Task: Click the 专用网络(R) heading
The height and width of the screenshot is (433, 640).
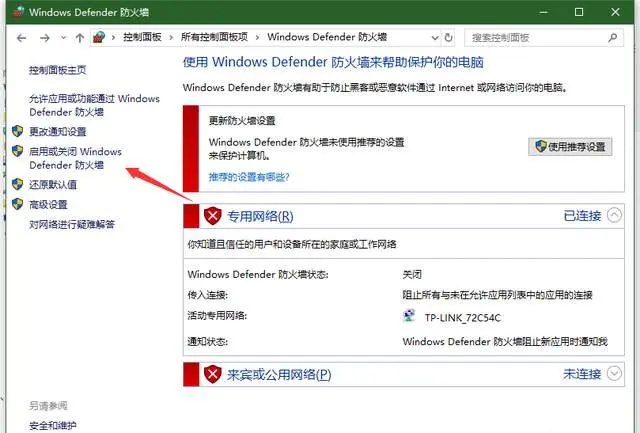Action: (x=260, y=216)
